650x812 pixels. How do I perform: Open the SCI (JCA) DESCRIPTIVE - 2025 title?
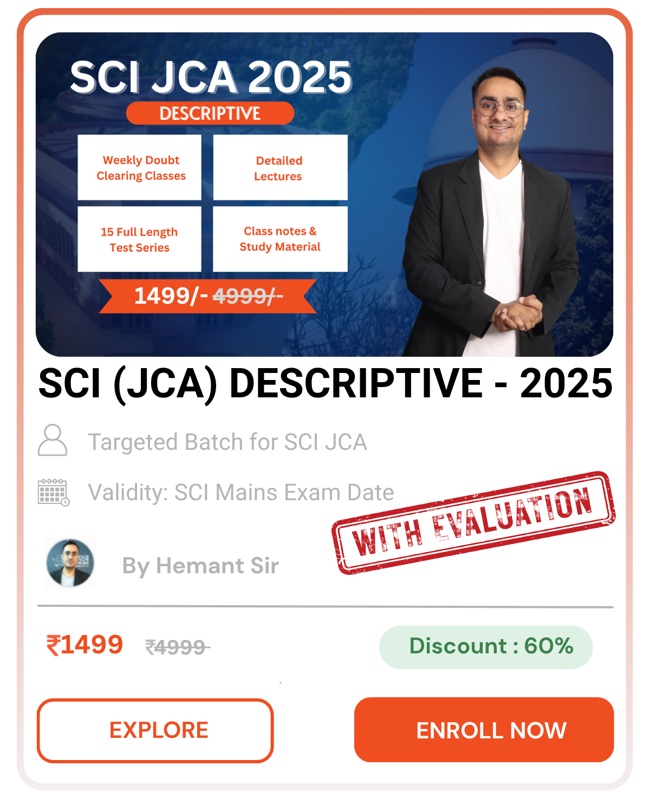(326, 383)
